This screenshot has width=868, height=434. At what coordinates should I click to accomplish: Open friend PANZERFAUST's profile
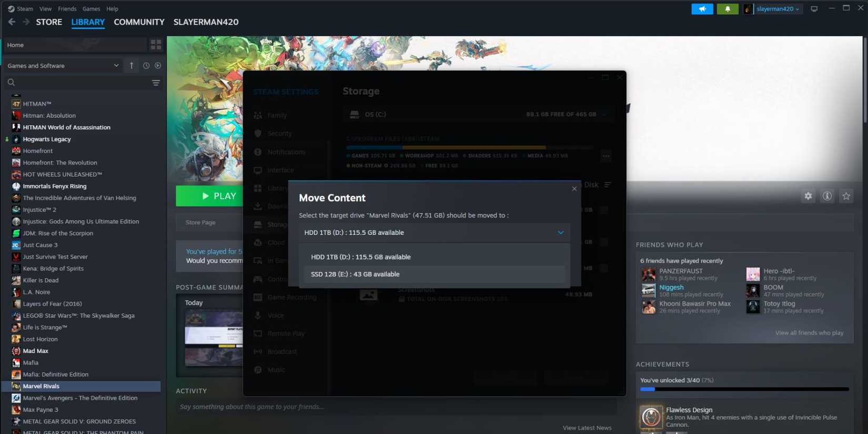(681, 271)
